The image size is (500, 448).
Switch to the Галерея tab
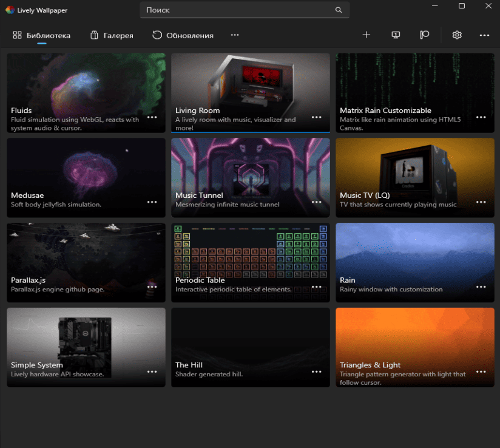[x=112, y=35]
